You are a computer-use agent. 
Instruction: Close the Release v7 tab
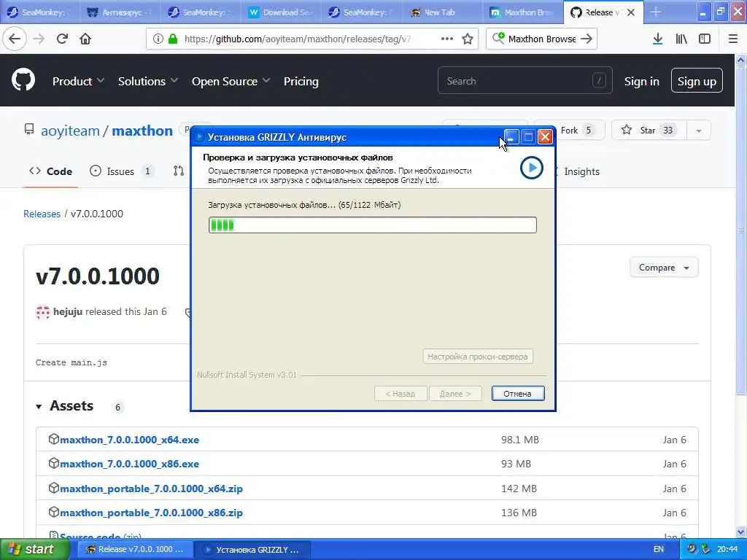(631, 12)
